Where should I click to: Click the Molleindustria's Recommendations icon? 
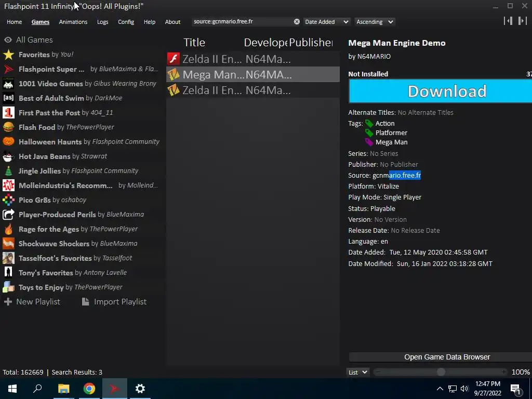click(x=8, y=185)
